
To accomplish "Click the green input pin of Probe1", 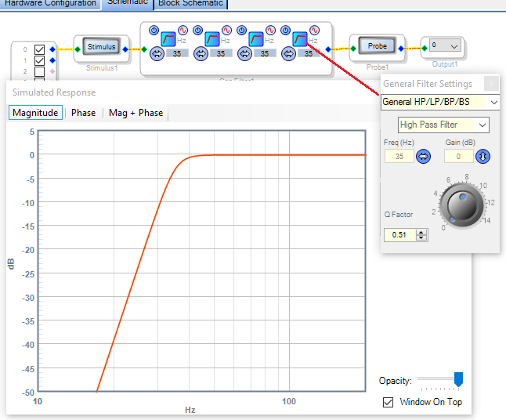I will coord(353,49).
